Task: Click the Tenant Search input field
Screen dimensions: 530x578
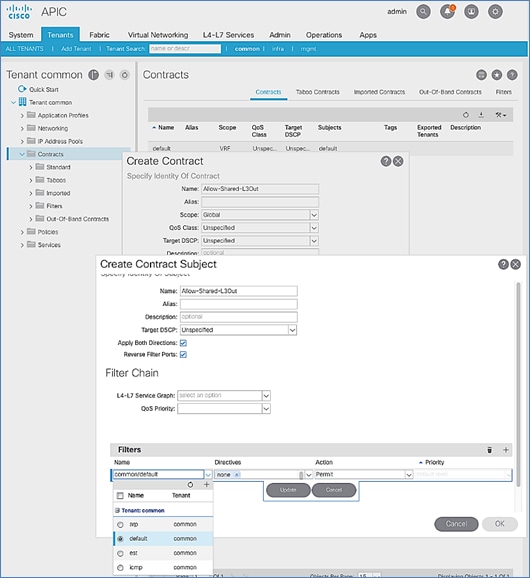Action: [185, 49]
